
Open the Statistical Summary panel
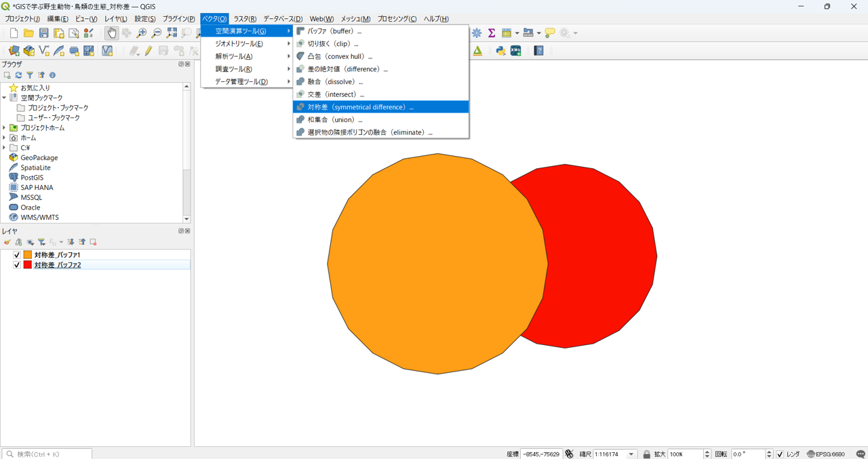click(492, 33)
